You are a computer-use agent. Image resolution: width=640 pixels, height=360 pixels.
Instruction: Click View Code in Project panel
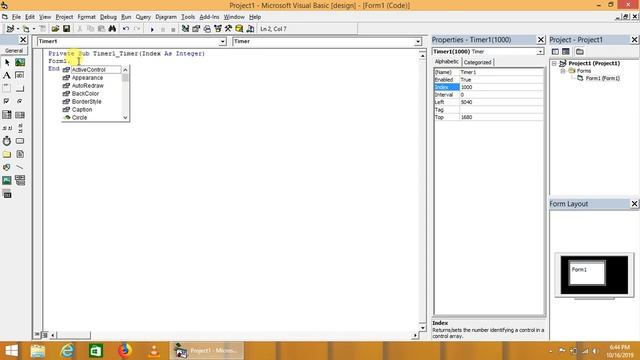pyautogui.click(x=555, y=52)
